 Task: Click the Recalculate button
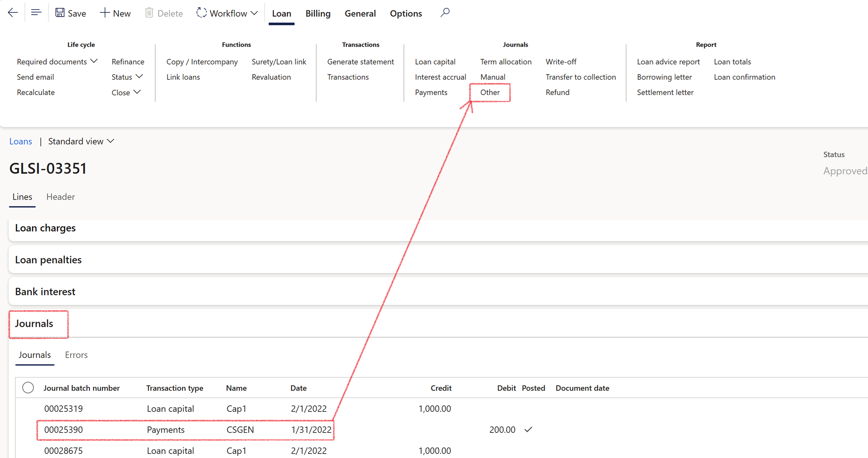tap(36, 92)
